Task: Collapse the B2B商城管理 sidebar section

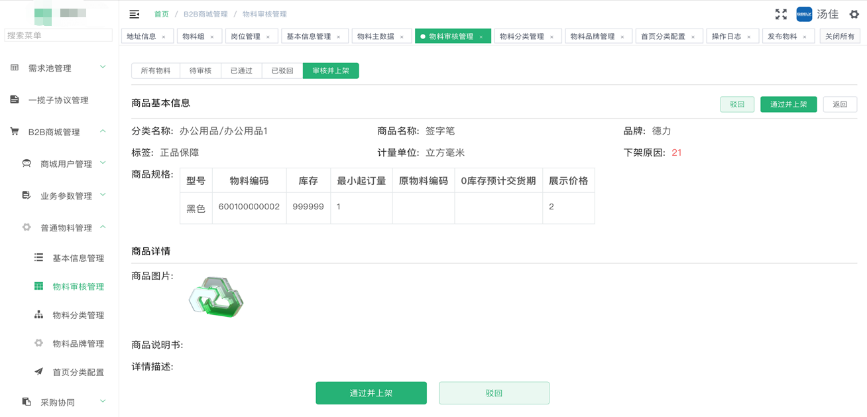Action: [103, 131]
